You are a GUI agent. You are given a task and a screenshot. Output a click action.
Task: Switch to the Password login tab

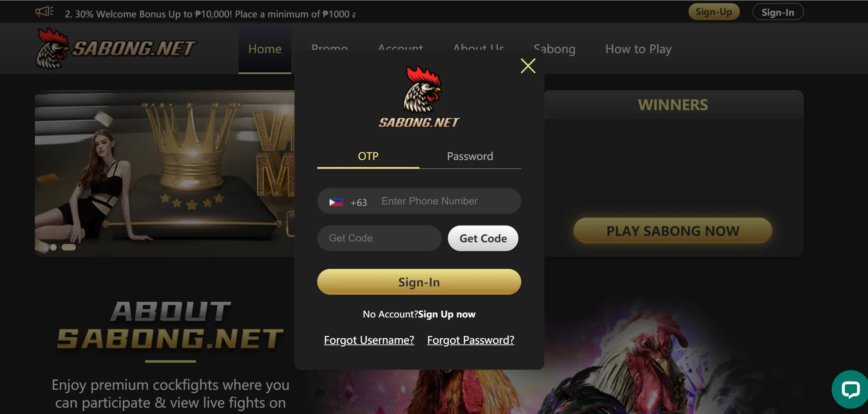[x=470, y=156]
